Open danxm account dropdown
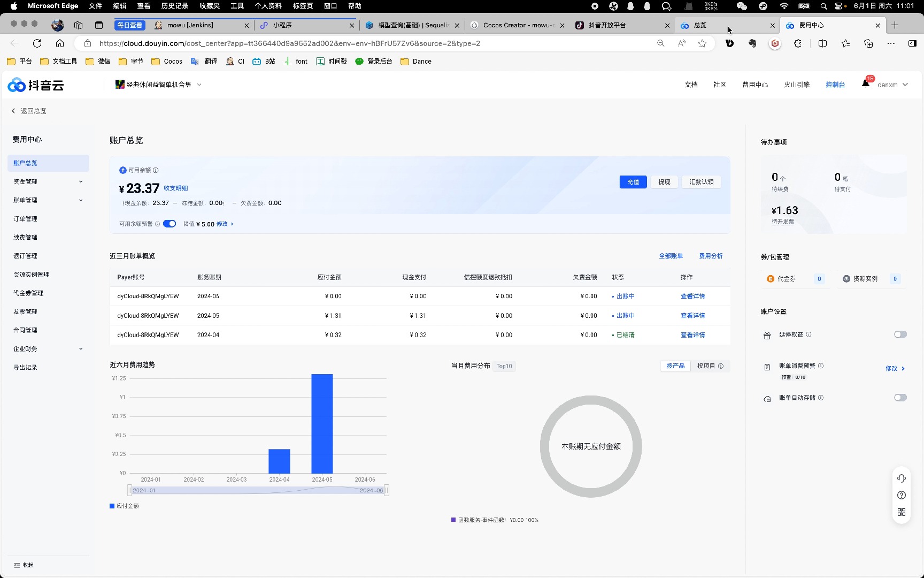 coord(892,85)
